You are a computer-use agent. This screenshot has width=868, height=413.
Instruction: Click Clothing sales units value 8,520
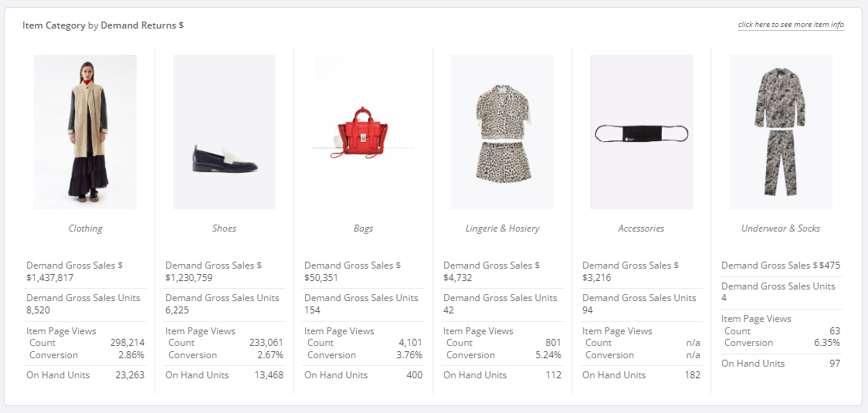click(38, 310)
